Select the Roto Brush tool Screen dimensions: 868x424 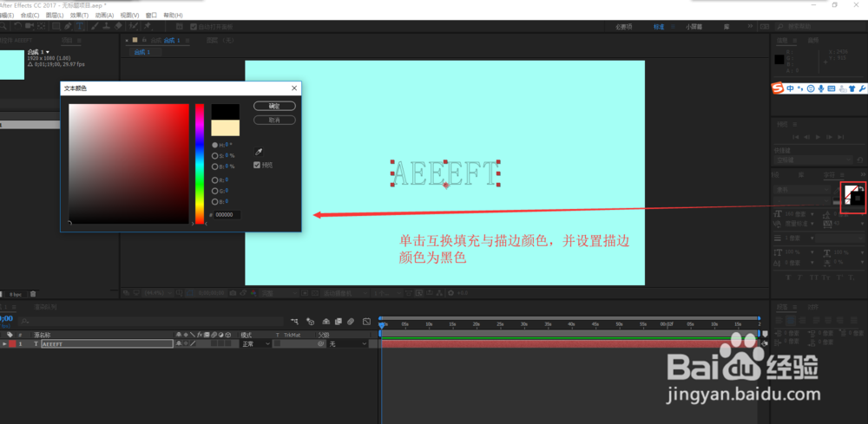(134, 26)
